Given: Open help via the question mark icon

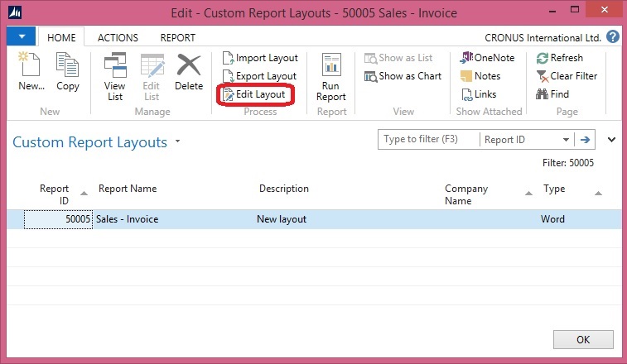Looking at the screenshot, I should point(612,36).
